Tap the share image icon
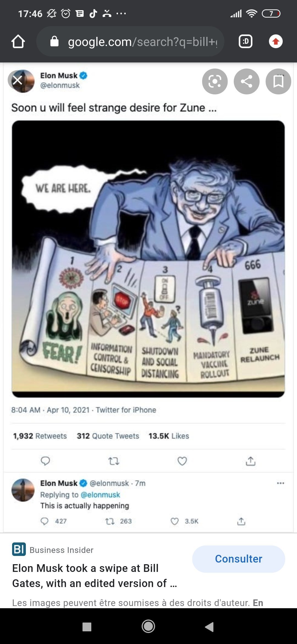This screenshot has width=297, height=644. pyautogui.click(x=246, y=81)
